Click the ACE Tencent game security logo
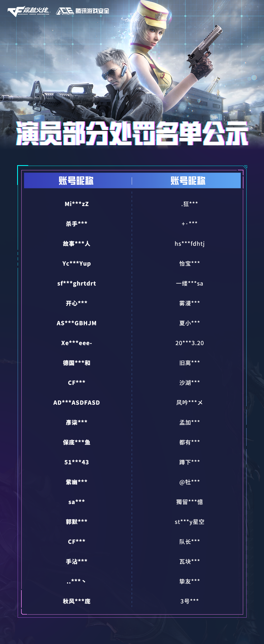Viewport: 264px width, 644px height. click(83, 11)
